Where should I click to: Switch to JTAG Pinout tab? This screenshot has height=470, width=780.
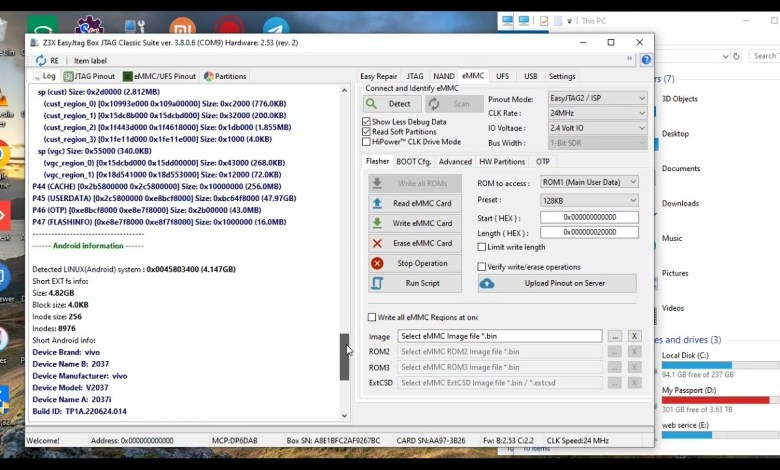pos(90,76)
